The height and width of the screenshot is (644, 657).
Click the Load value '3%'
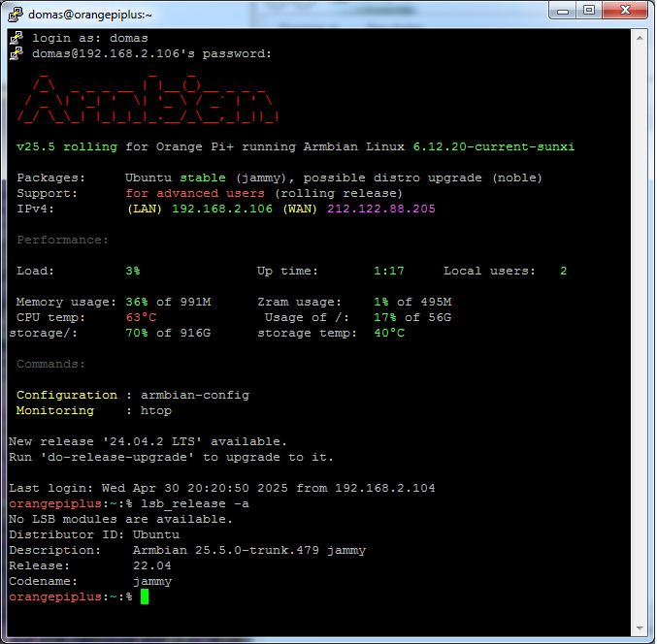tap(133, 271)
